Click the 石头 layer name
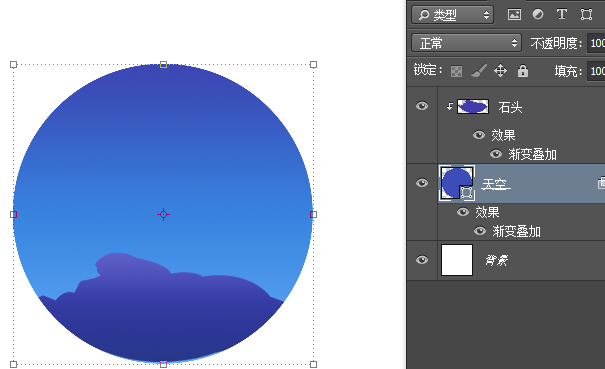This screenshot has width=605, height=369. (510, 107)
